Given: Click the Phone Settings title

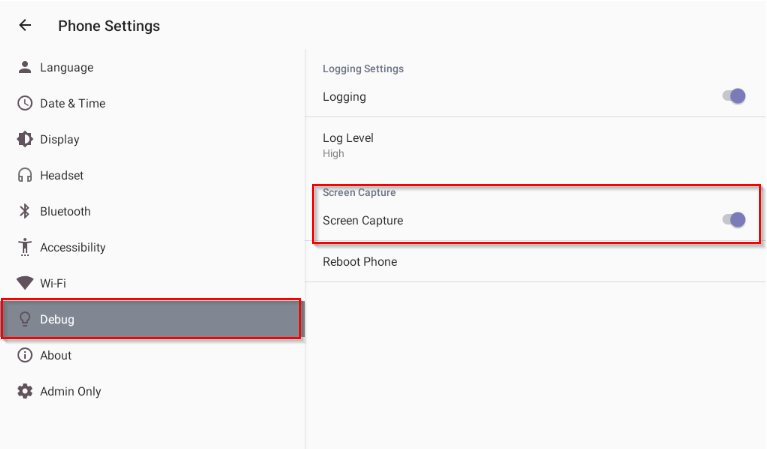Looking at the screenshot, I should [109, 26].
